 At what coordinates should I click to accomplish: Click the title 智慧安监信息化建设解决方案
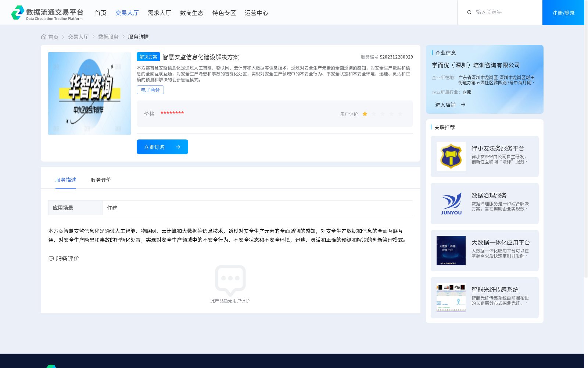point(201,57)
